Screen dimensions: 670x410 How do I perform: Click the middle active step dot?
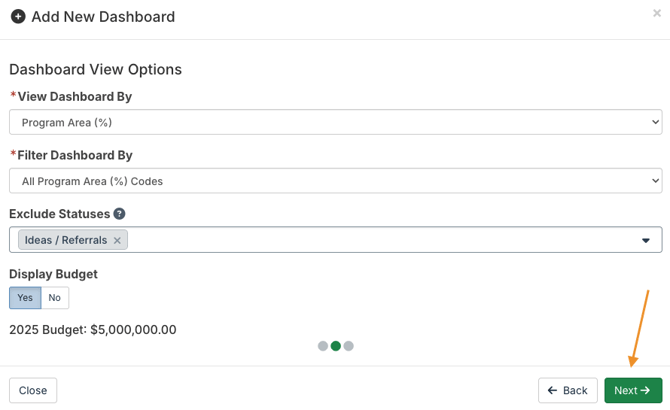(x=336, y=346)
